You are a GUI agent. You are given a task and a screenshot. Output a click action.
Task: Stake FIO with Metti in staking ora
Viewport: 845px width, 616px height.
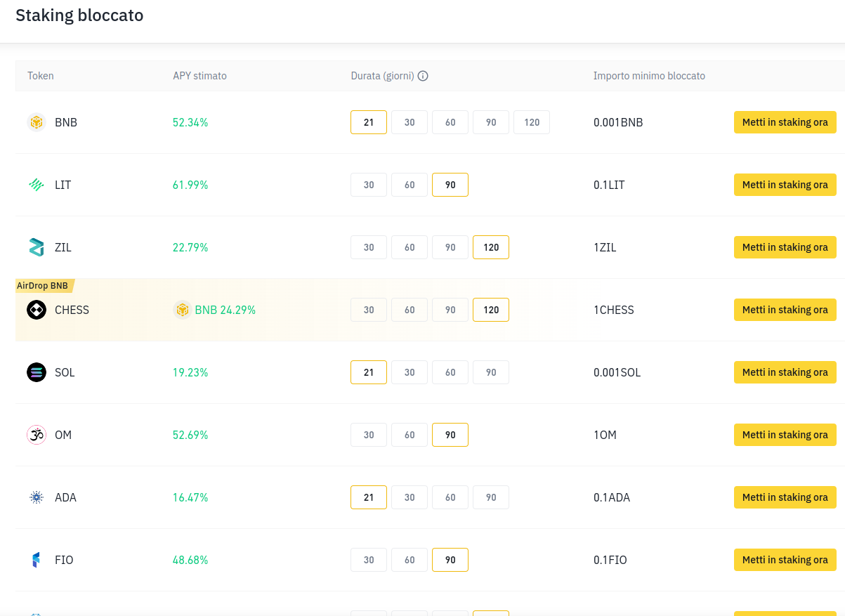pyautogui.click(x=785, y=560)
